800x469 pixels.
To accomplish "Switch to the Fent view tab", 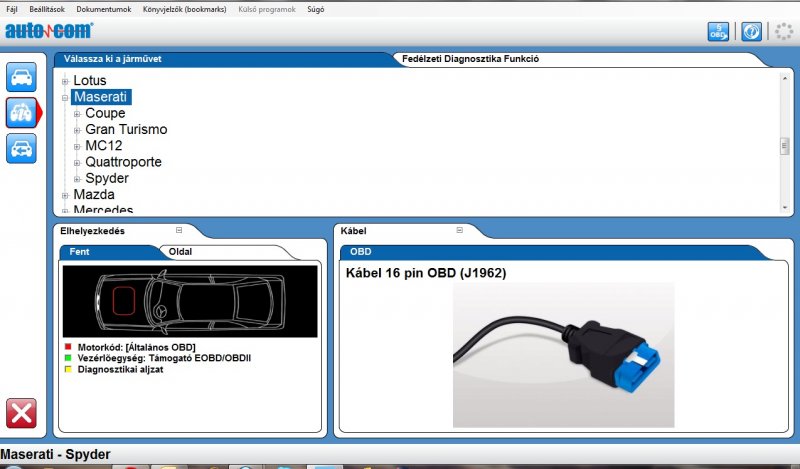I will pyautogui.click(x=110, y=252).
